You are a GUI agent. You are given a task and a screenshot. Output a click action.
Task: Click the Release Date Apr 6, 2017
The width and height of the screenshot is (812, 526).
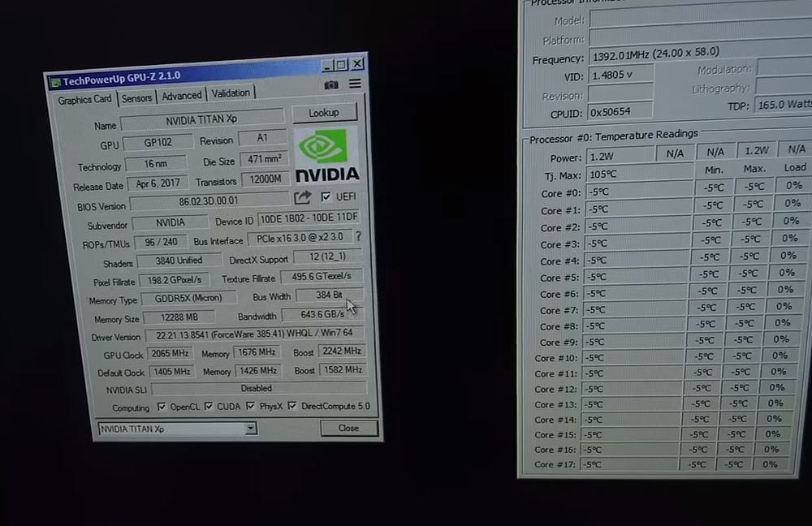(158, 183)
